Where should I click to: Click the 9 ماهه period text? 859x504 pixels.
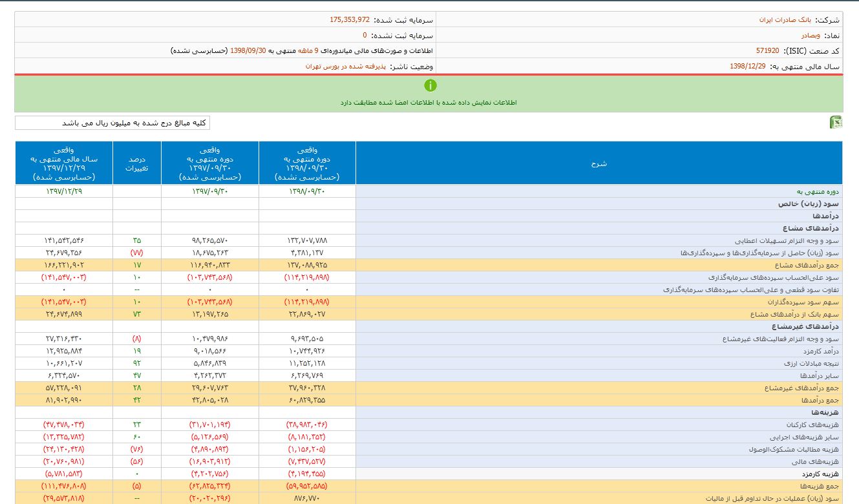[309, 51]
